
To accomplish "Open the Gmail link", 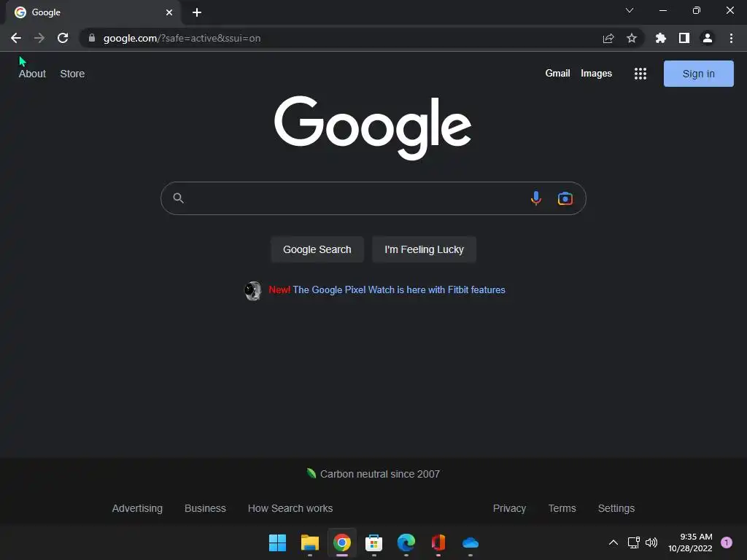I will [557, 74].
